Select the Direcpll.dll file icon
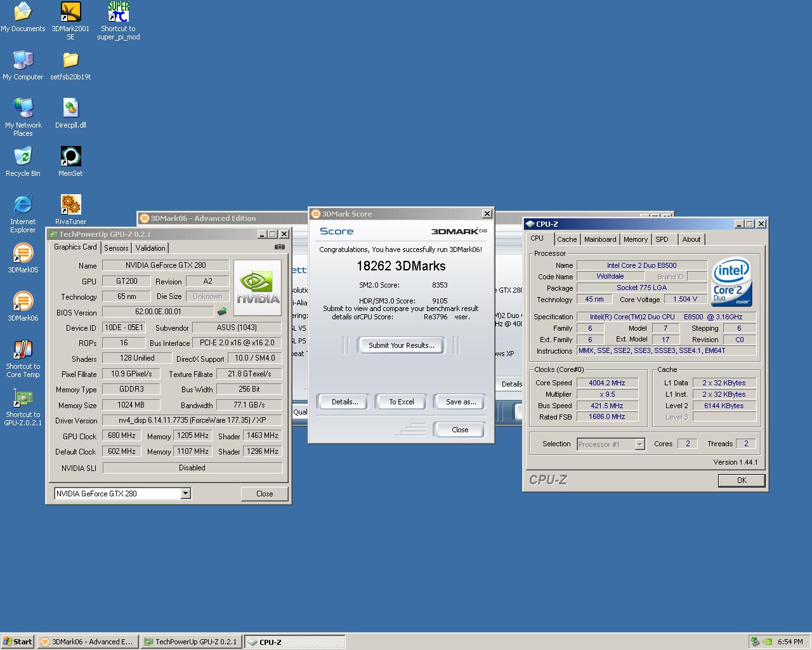The image size is (812, 650). point(70,114)
